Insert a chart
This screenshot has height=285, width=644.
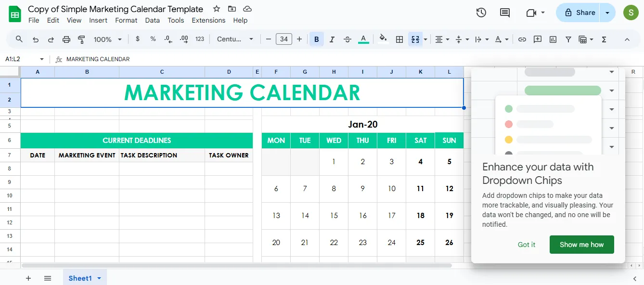(x=553, y=39)
